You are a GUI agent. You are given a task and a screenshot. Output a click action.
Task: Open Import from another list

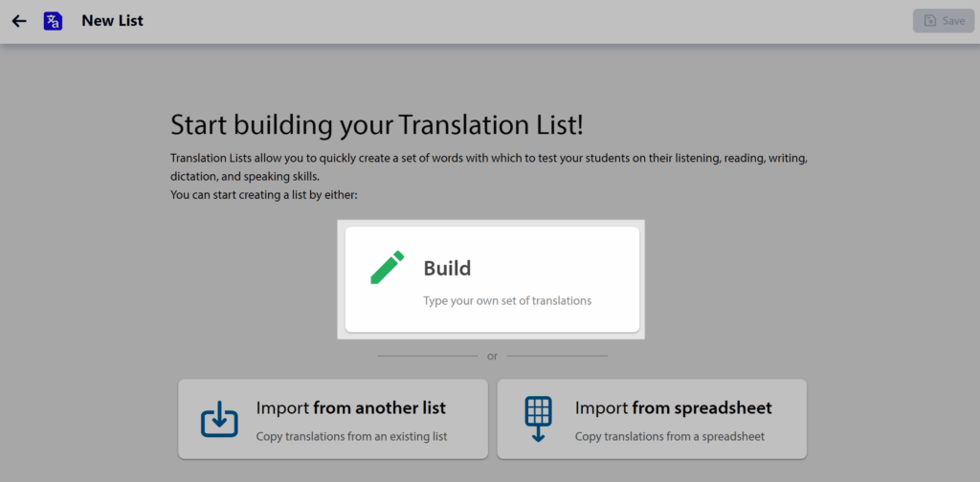pos(333,419)
